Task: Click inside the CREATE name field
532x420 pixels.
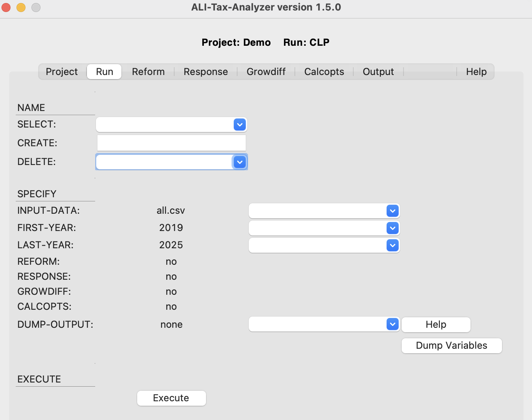Action: [x=171, y=143]
